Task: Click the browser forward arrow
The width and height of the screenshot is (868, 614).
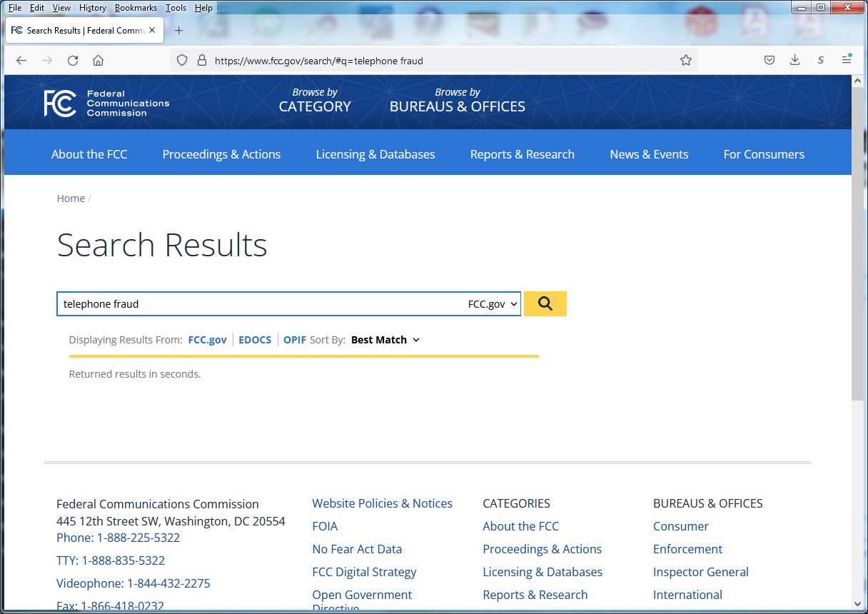Action: tap(47, 61)
